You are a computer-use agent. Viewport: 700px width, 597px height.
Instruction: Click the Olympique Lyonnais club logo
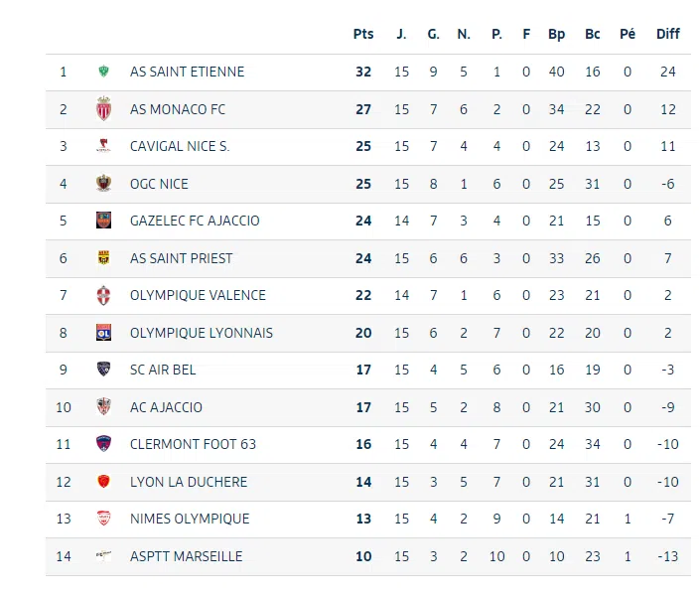103,333
